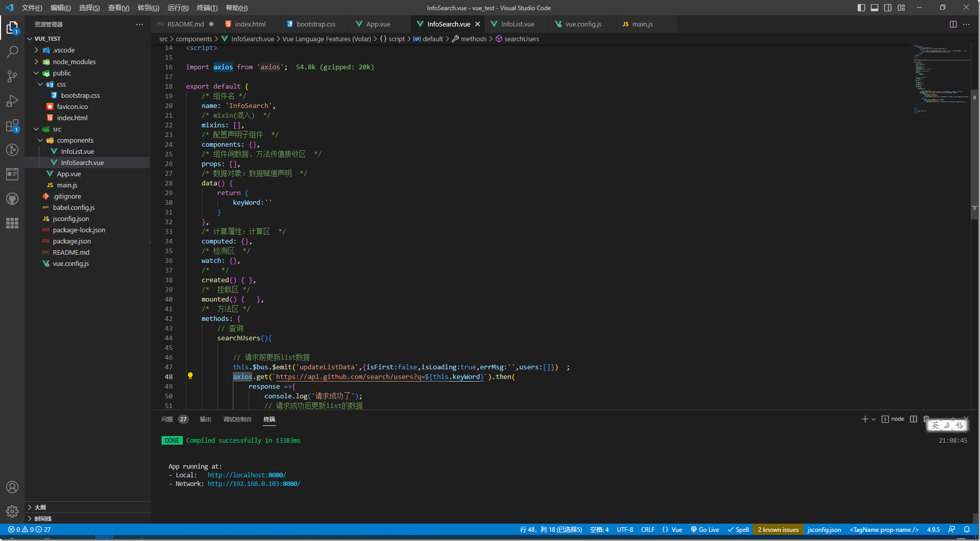Open the terminal launch profile dropdown arrow

[x=874, y=419]
